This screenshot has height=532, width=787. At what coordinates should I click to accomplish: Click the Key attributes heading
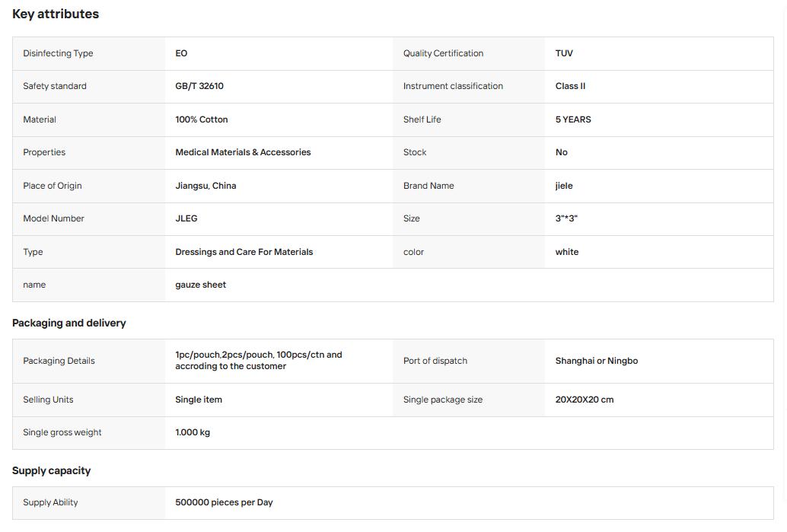(x=56, y=14)
